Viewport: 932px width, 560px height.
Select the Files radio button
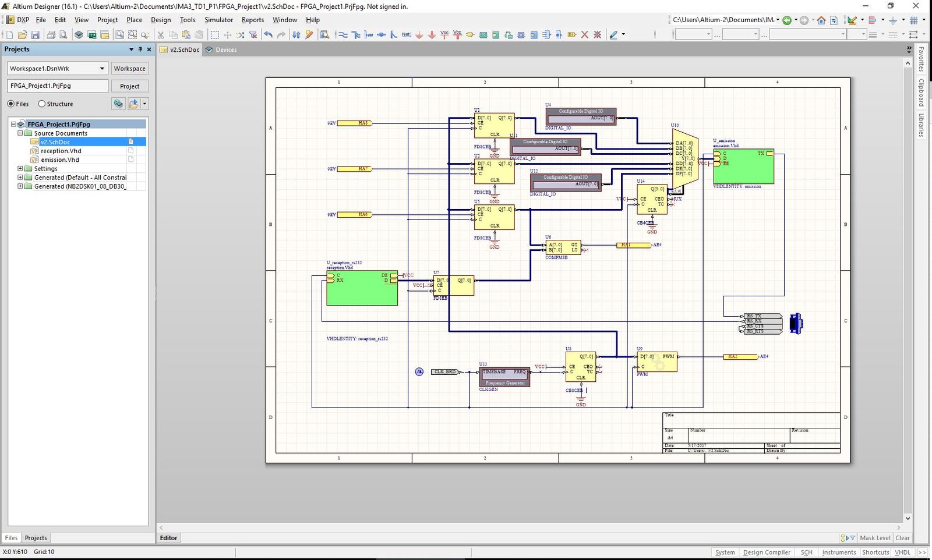(11, 104)
